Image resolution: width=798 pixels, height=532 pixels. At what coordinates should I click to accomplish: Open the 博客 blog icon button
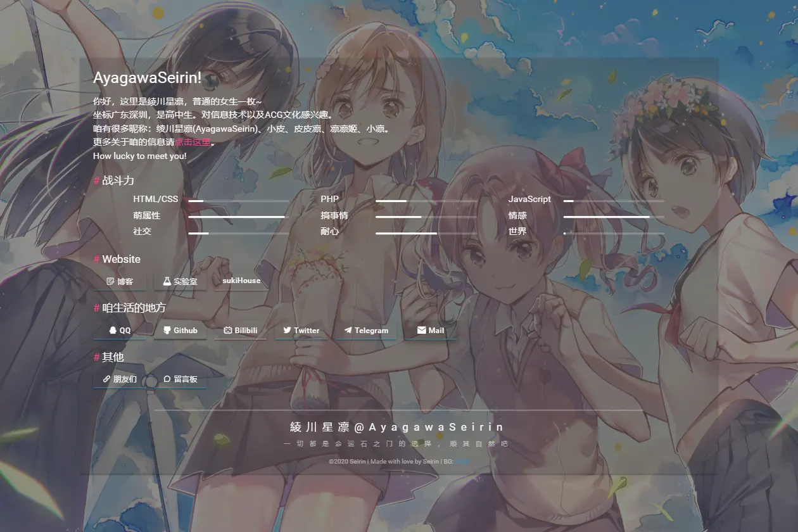120,281
